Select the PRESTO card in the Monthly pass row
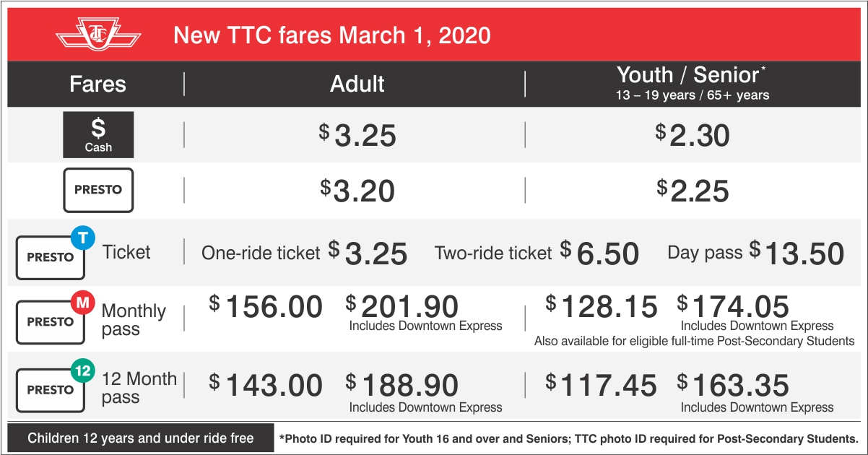The image size is (868, 455). pos(51,322)
